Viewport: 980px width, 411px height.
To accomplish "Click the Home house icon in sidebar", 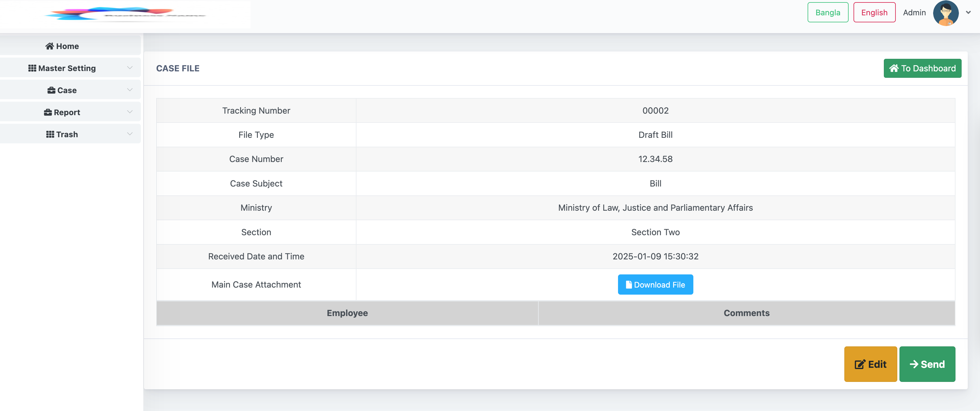I will pyautogui.click(x=49, y=46).
